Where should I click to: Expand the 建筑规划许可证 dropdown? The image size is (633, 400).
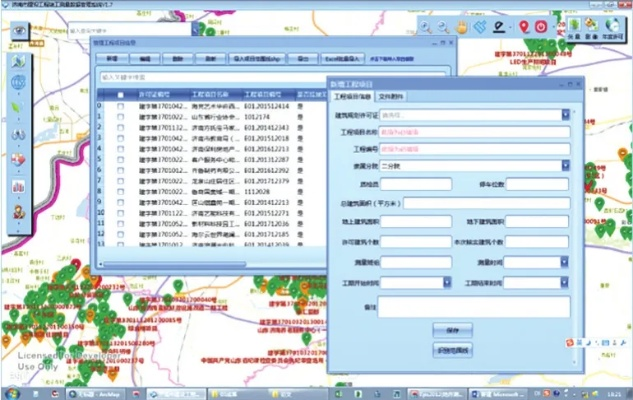pos(565,115)
